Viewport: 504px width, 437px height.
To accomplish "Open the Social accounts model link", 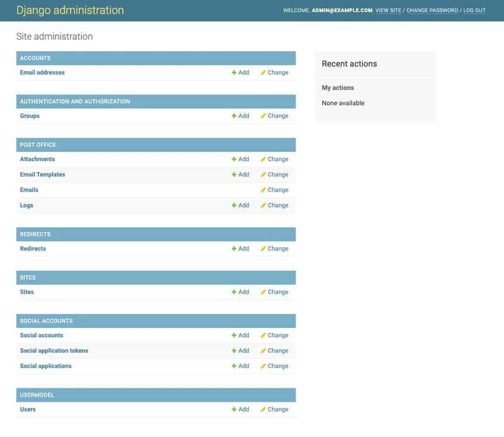I will [x=42, y=335].
